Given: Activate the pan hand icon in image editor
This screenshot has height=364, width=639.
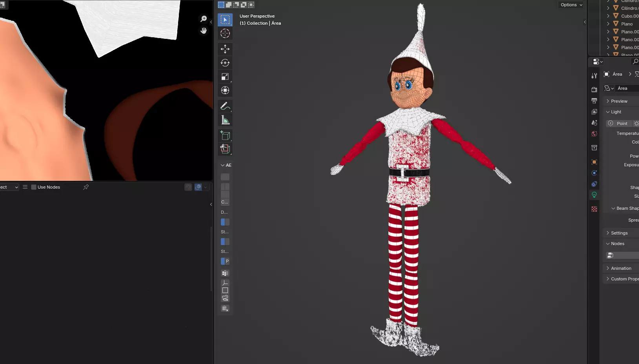Looking at the screenshot, I should pos(204,31).
